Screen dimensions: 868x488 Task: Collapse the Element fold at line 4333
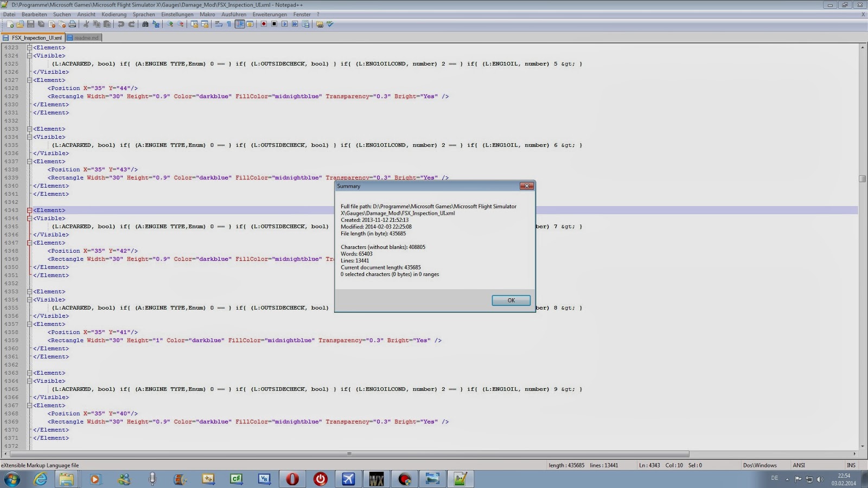pyautogui.click(x=30, y=129)
